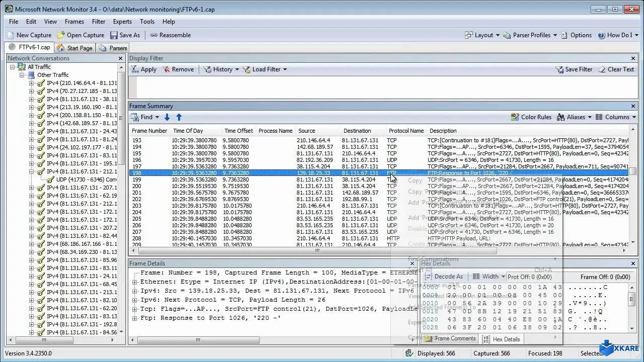Image resolution: width=644 pixels, height=362 pixels.
Task: Open the filter History dropdown
Action: tap(221, 69)
